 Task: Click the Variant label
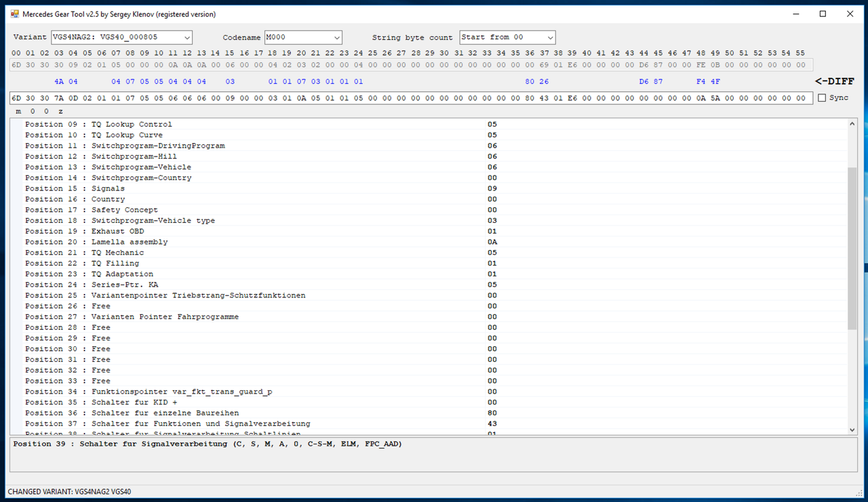[31, 37]
